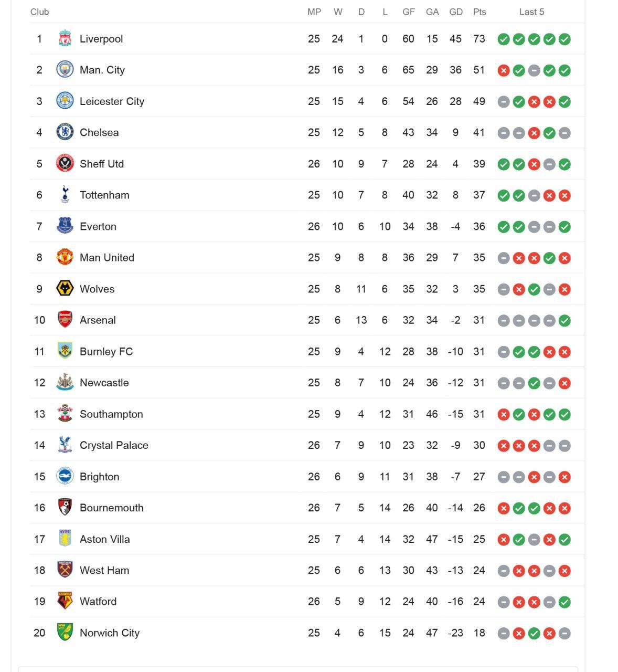
Task: Click the GD column header
Action: pyautogui.click(x=456, y=12)
